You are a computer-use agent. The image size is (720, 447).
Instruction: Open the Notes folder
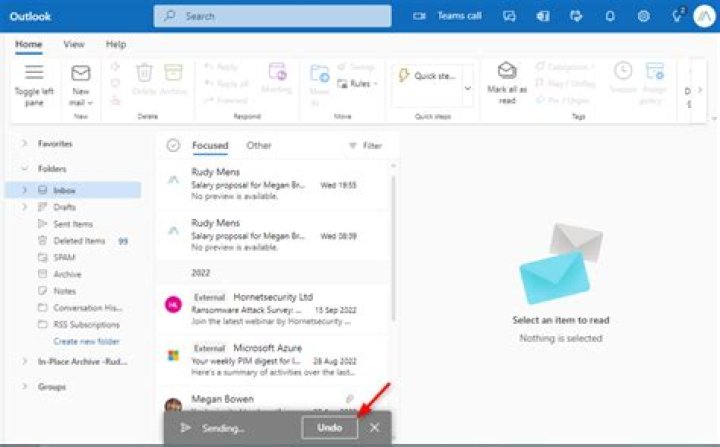[x=73, y=291]
